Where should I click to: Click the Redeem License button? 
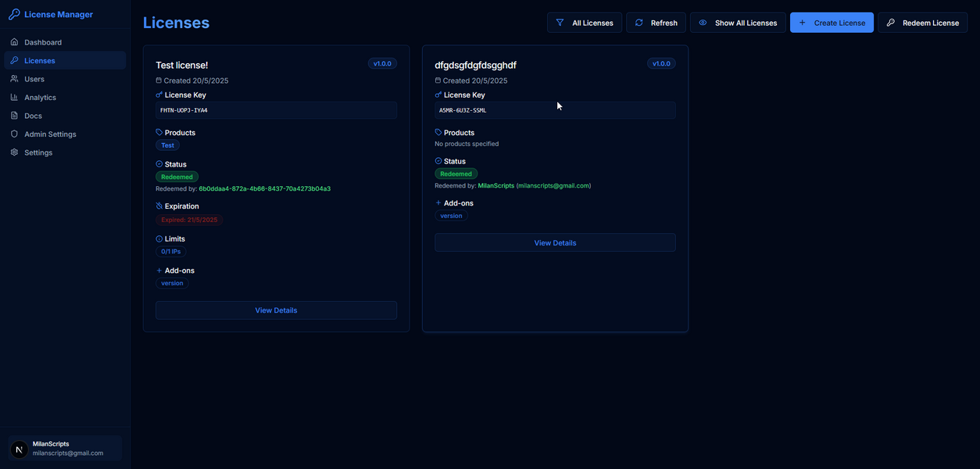point(923,23)
